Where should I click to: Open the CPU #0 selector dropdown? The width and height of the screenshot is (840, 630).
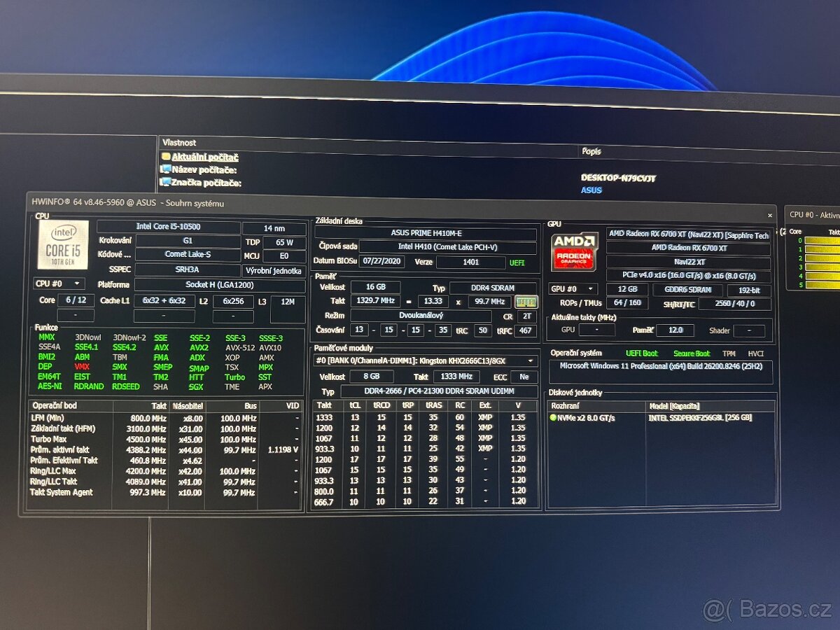pyautogui.click(x=59, y=284)
